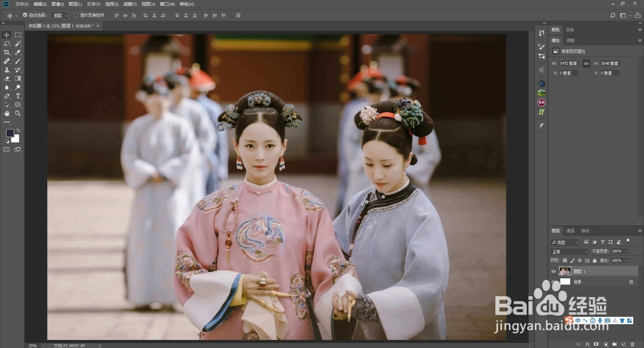644x348 pixels.
Task: Create a new group folder icon
Action: point(614,344)
